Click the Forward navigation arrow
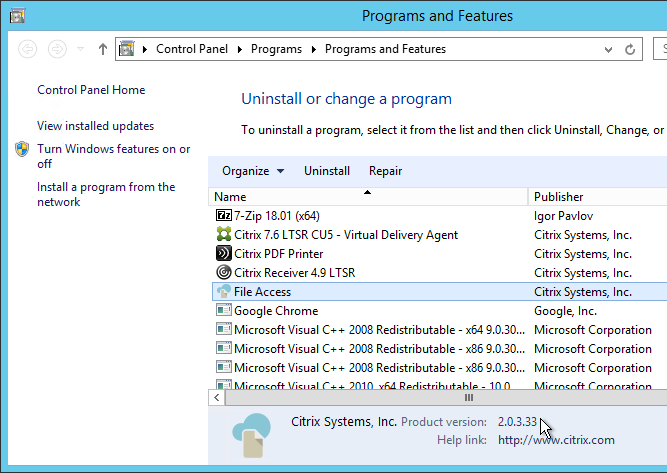Image resolution: width=667 pixels, height=473 pixels. click(57, 49)
